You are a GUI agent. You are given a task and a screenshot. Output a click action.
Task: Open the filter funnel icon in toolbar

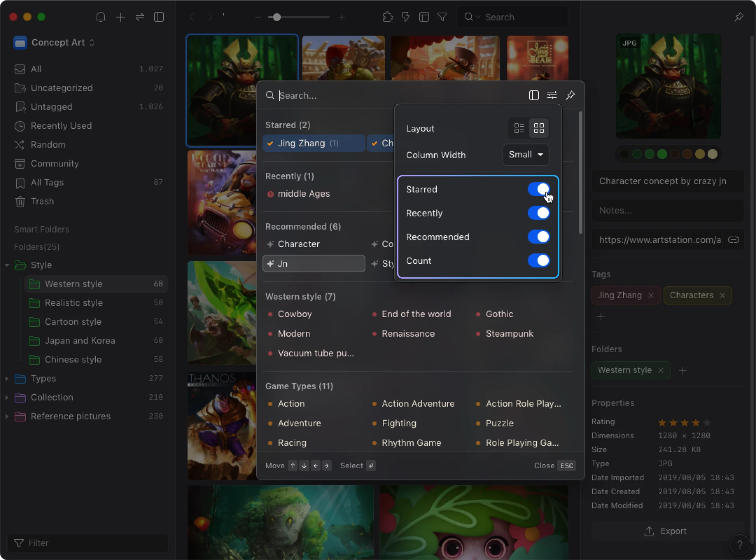point(442,17)
